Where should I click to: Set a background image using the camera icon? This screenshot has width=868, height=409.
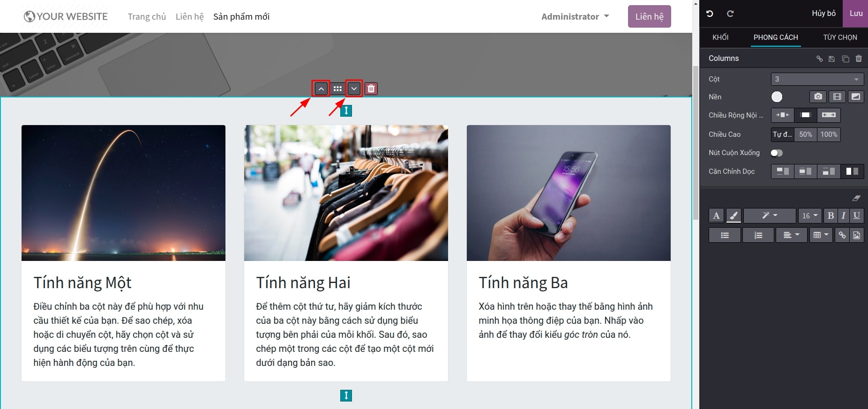pos(818,97)
